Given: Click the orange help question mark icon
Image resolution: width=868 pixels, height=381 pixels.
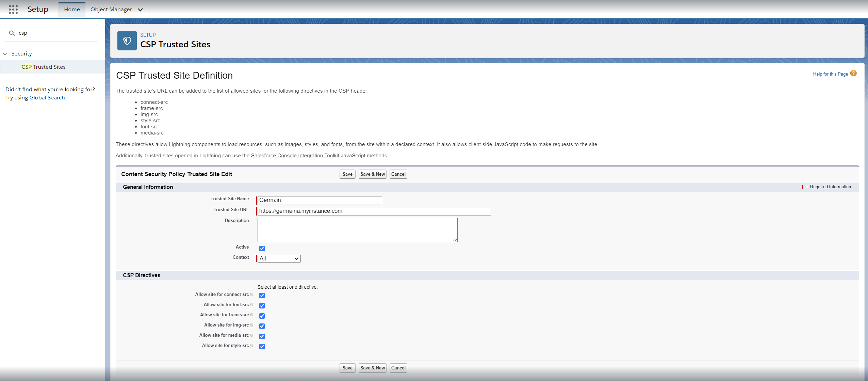Looking at the screenshot, I should pyautogui.click(x=854, y=73).
